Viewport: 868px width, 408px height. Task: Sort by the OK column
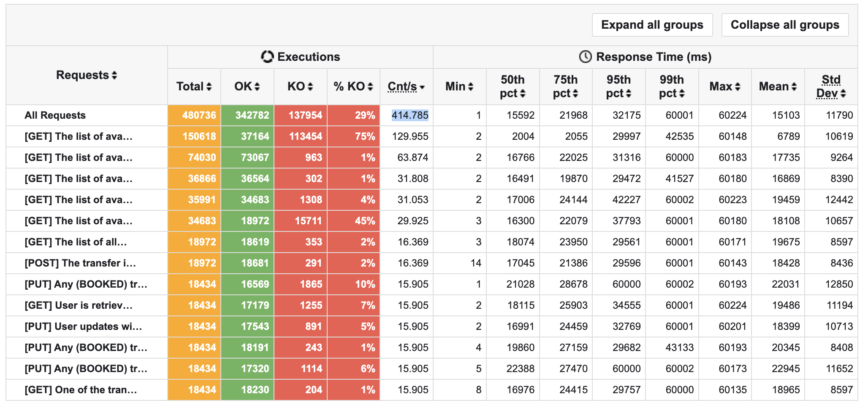[x=247, y=87]
